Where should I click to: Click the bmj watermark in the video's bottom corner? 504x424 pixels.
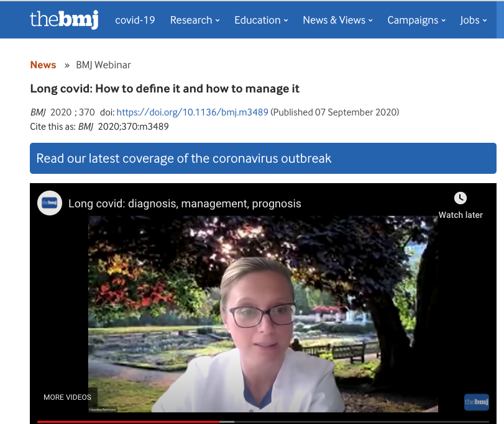click(476, 402)
